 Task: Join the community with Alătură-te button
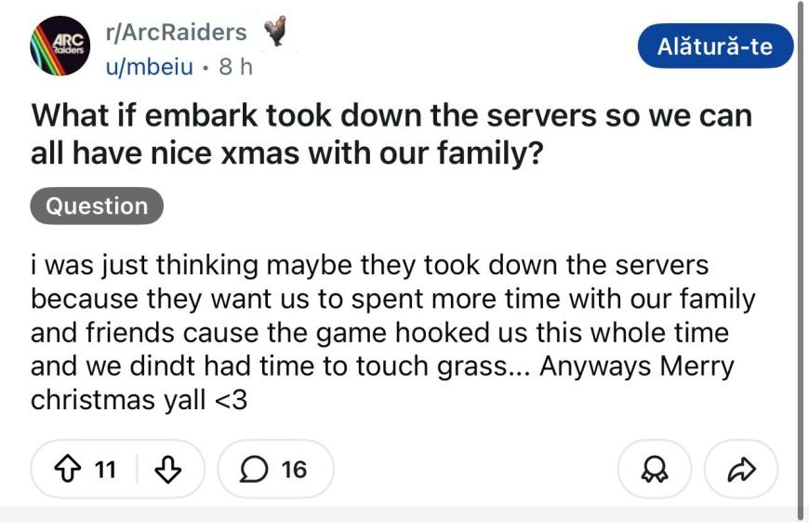(x=715, y=47)
